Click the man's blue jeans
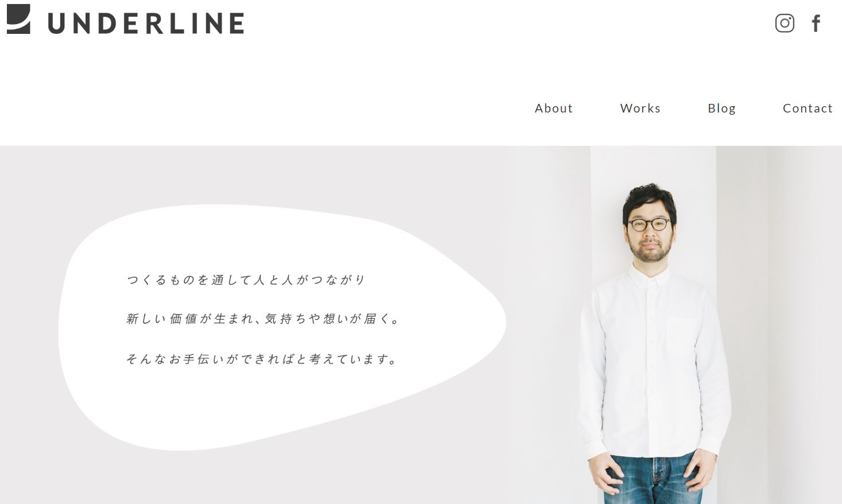Image resolution: width=842 pixels, height=504 pixels. 654,480
